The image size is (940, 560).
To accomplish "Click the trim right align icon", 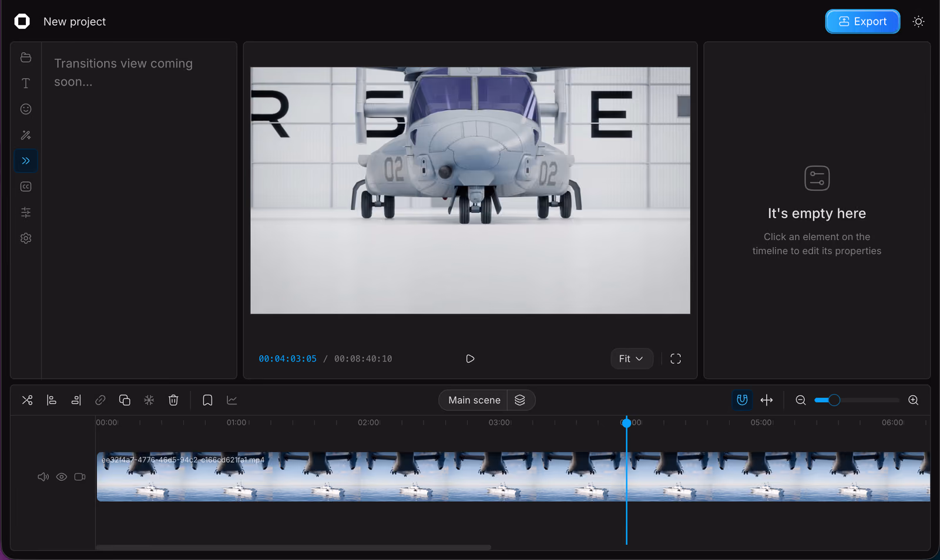I will pos(76,400).
